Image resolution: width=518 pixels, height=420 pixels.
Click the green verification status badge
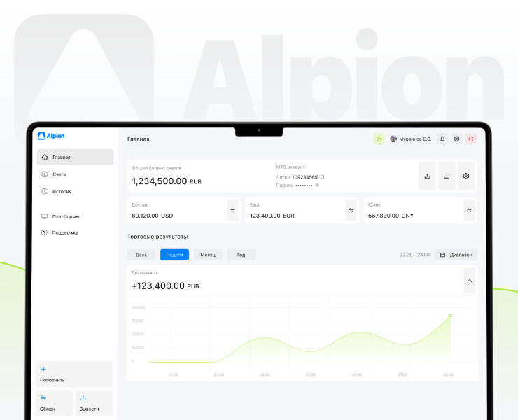click(379, 139)
